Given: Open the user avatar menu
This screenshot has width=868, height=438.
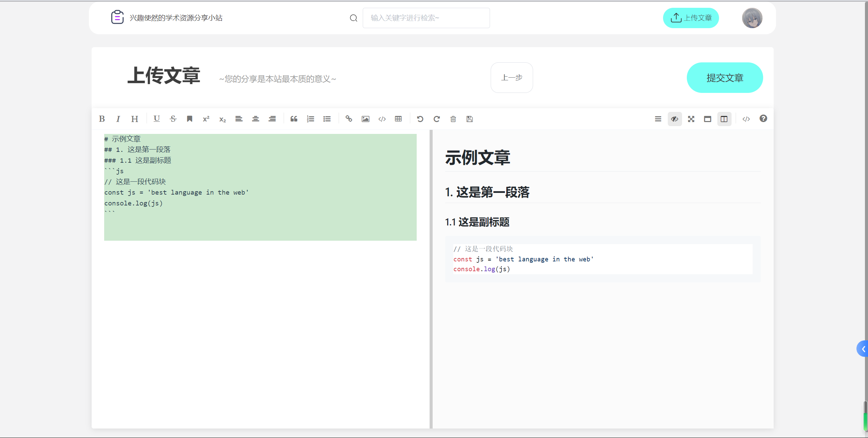Looking at the screenshot, I should 752,18.
